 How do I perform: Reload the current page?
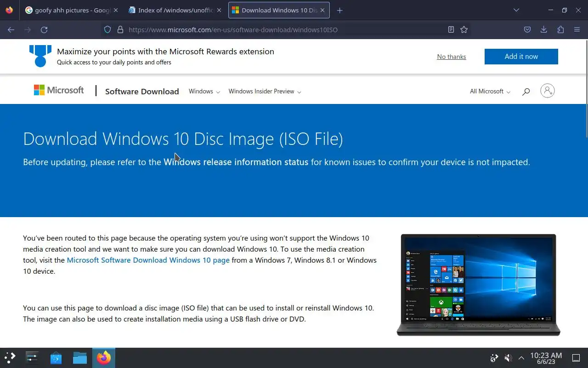click(44, 29)
